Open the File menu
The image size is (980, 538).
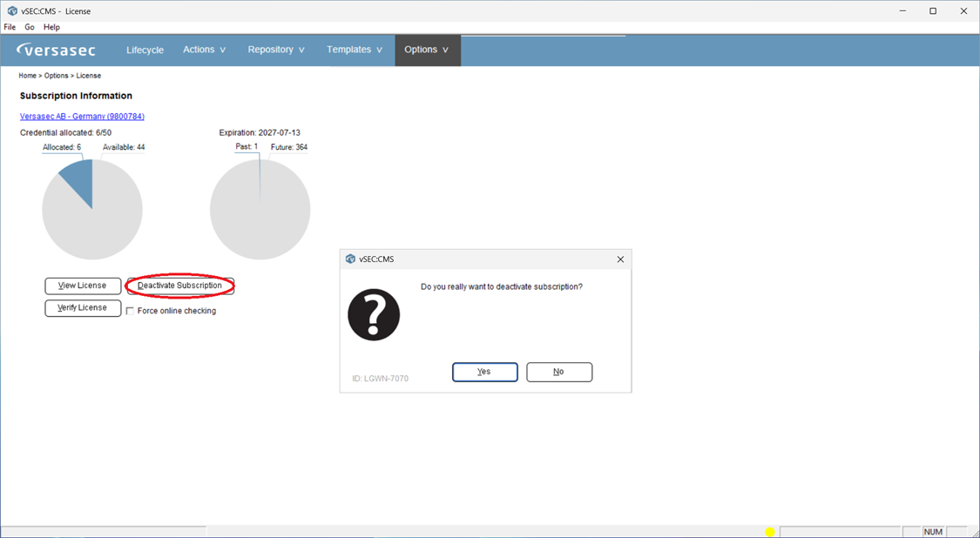[10, 27]
